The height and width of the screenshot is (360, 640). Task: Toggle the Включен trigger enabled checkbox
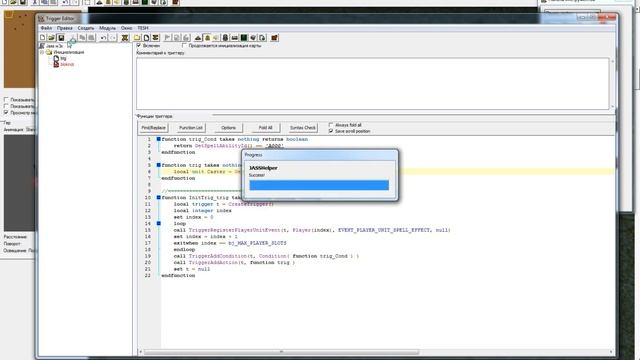tap(139, 45)
